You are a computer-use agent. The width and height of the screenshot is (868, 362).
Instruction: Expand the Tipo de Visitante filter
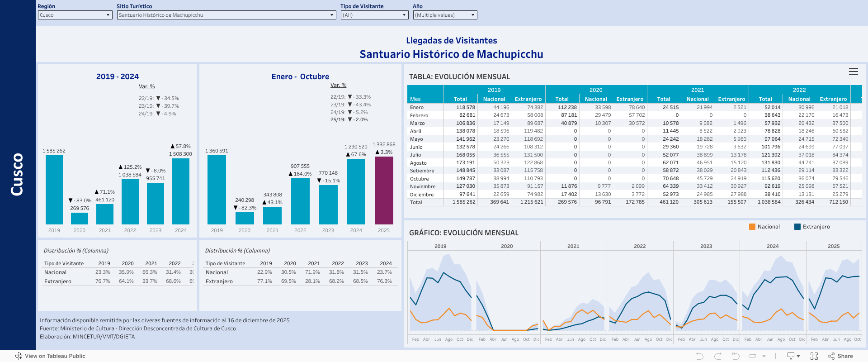[374, 15]
